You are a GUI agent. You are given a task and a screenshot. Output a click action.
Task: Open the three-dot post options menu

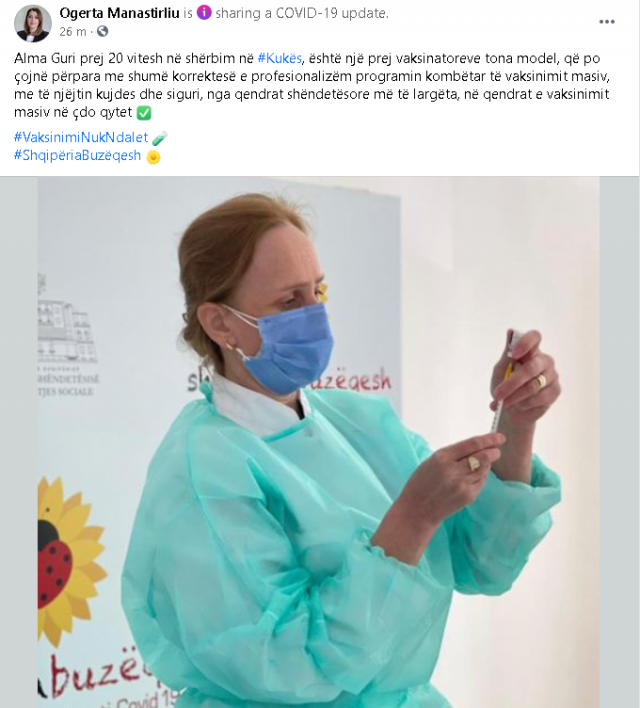[x=607, y=22]
